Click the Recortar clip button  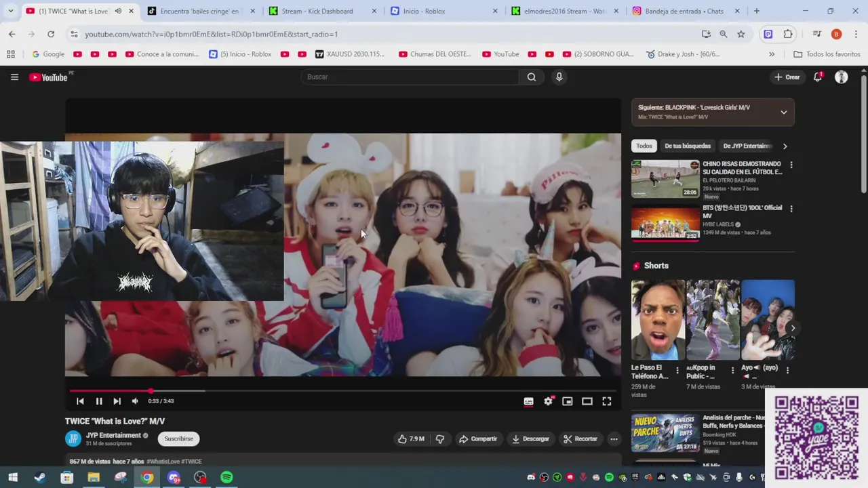[580, 439]
